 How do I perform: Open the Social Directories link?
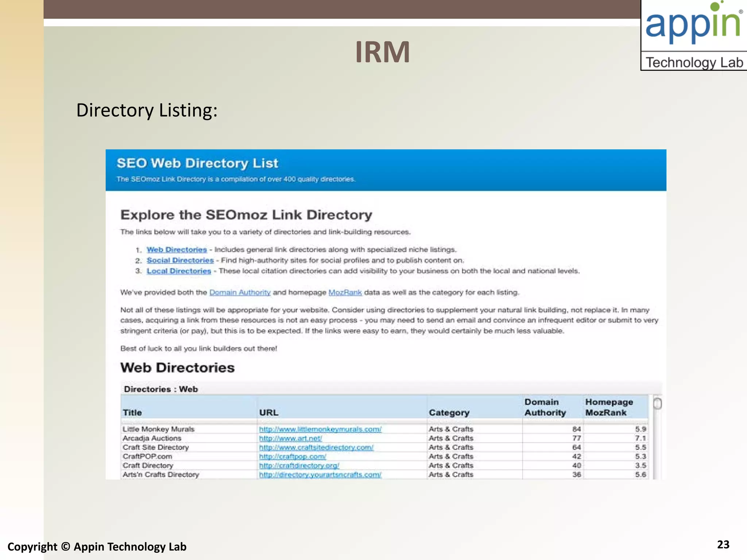[180, 260]
